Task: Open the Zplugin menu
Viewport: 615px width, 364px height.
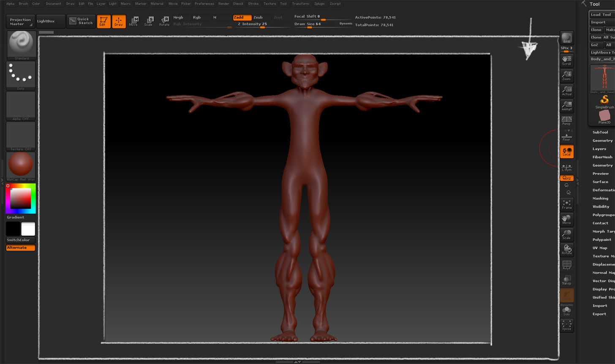Action: (x=320, y=4)
